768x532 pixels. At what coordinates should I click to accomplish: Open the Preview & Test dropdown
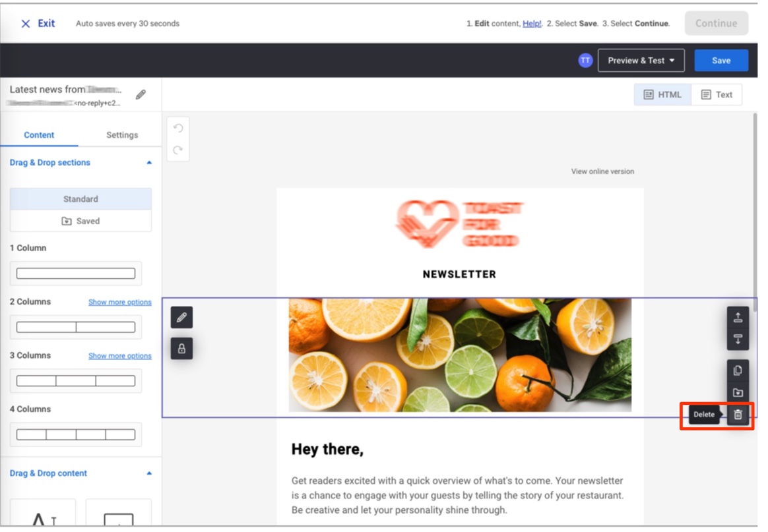(x=639, y=60)
